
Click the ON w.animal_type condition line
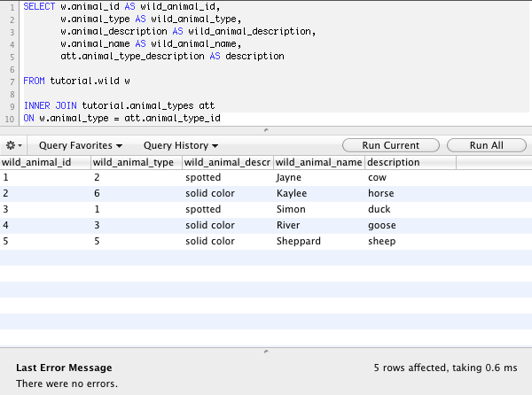coord(121,118)
